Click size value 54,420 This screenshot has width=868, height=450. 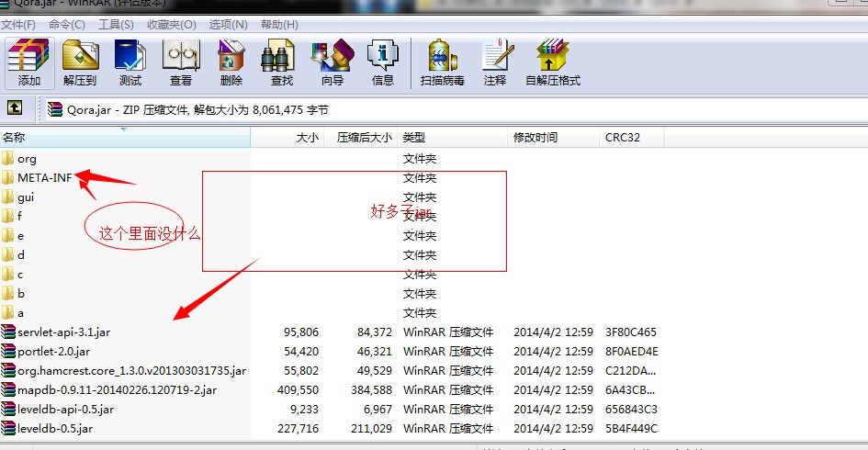tap(301, 352)
